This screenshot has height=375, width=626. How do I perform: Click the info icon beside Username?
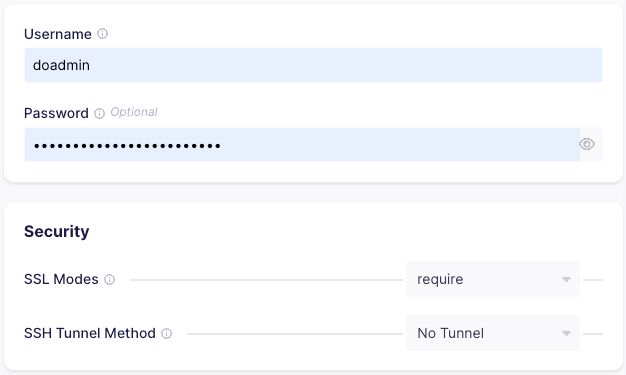pos(103,34)
